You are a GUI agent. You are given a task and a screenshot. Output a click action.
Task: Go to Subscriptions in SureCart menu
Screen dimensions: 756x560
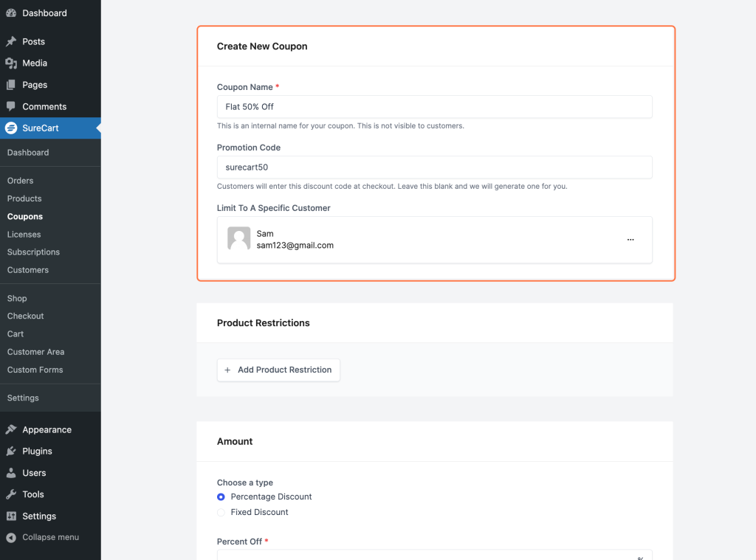coord(33,252)
